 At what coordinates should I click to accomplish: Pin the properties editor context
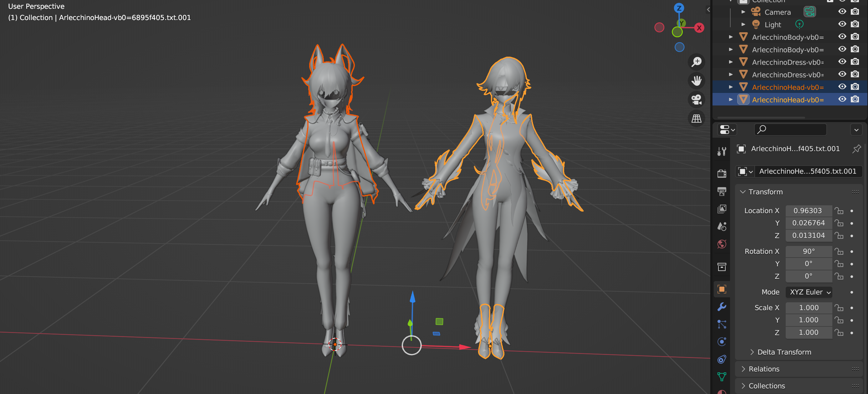pos(856,149)
